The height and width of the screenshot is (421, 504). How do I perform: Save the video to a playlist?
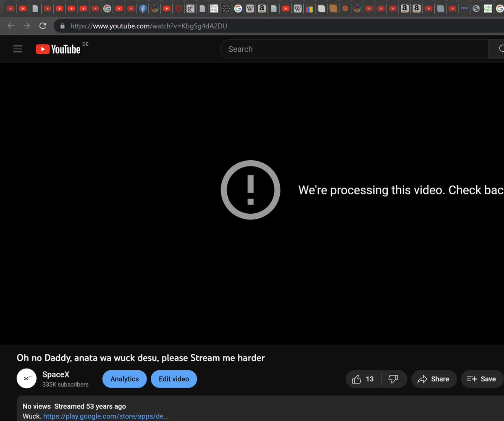click(x=482, y=379)
